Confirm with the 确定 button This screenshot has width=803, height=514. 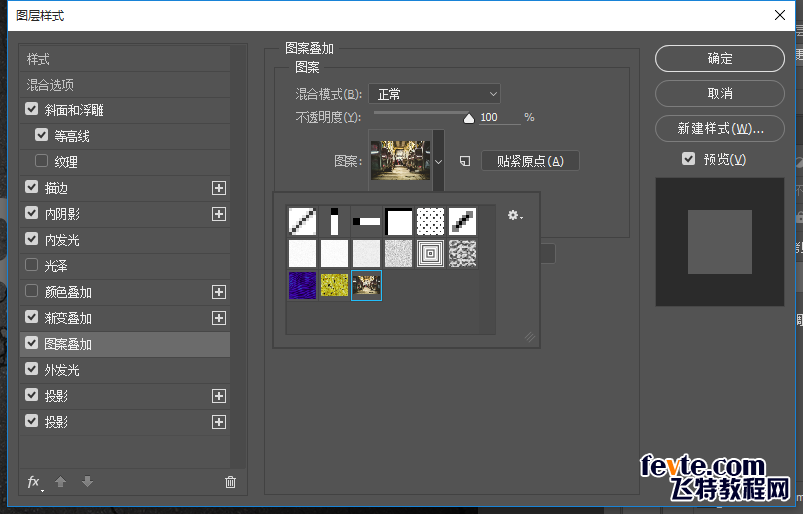coord(720,58)
